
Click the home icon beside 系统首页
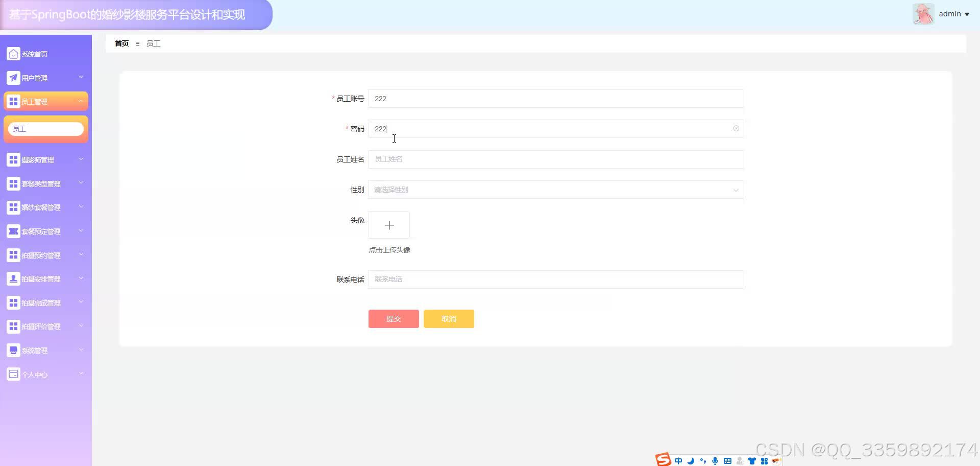(13, 53)
